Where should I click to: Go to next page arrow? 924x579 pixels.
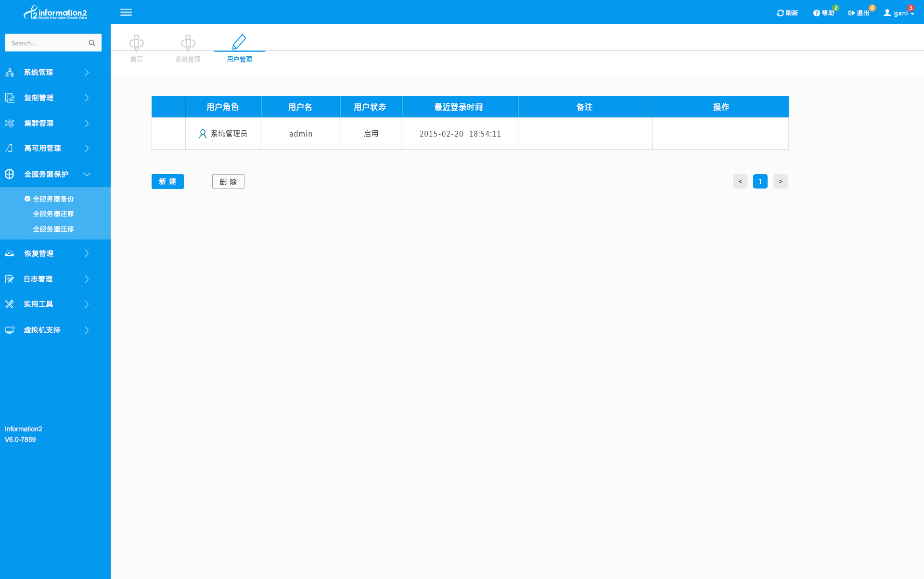[780, 181]
